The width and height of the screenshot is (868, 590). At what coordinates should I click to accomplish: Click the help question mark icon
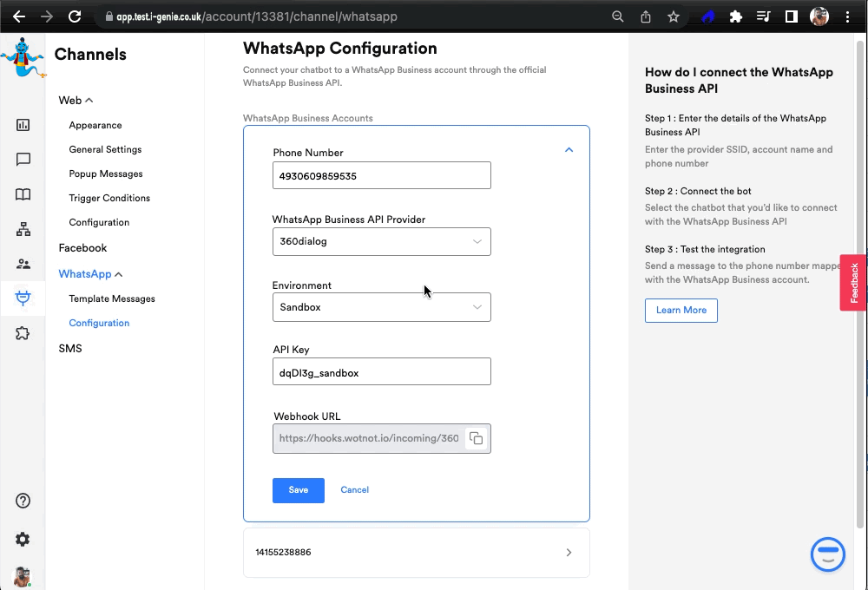(x=23, y=501)
